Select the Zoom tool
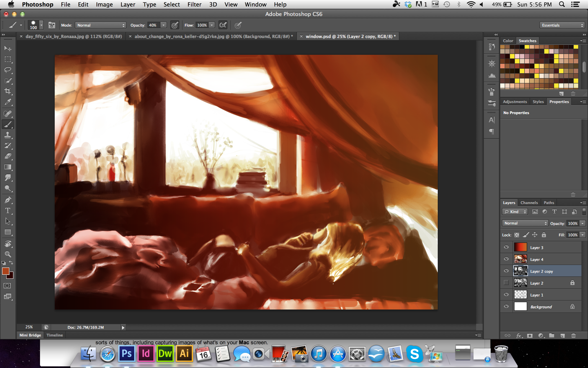This screenshot has height=368, width=588. click(x=8, y=254)
